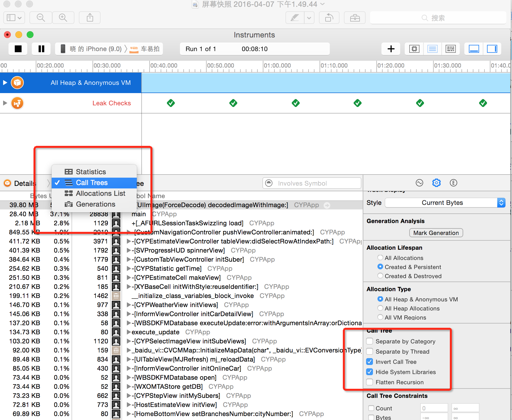The height and width of the screenshot is (420, 512).
Task: Choose Allocations List from the popup menu
Action: coord(94,194)
